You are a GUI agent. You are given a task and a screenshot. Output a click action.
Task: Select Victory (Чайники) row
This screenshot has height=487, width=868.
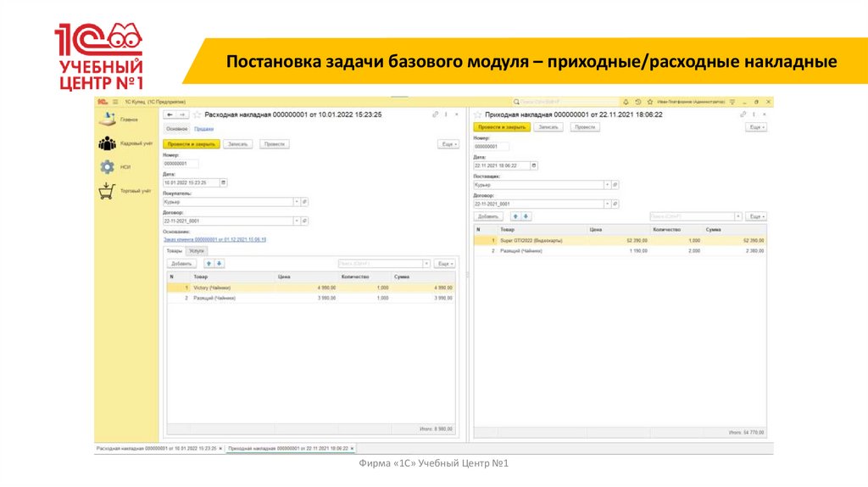coord(310,288)
